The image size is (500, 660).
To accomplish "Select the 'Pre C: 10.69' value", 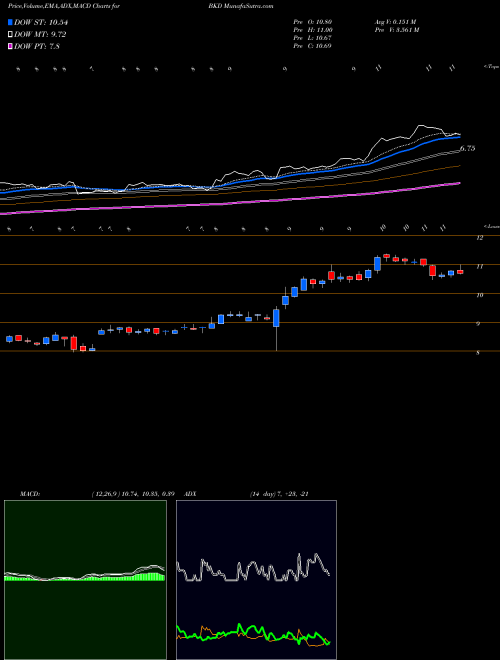I will tap(312, 46).
